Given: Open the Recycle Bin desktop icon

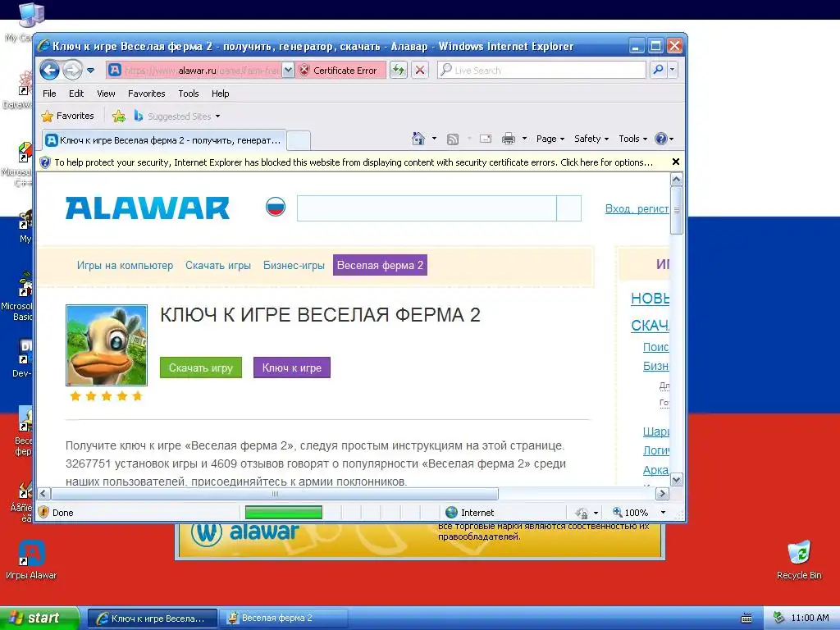Looking at the screenshot, I should coord(799,559).
